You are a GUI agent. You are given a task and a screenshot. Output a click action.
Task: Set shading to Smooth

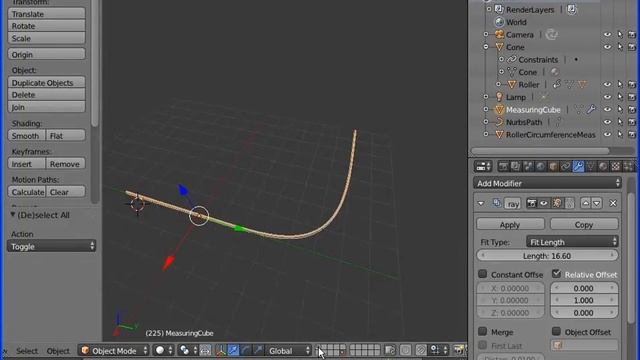pos(27,136)
